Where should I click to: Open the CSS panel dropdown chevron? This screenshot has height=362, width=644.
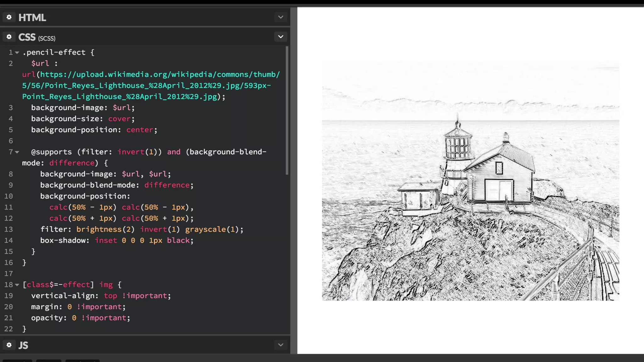(280, 37)
